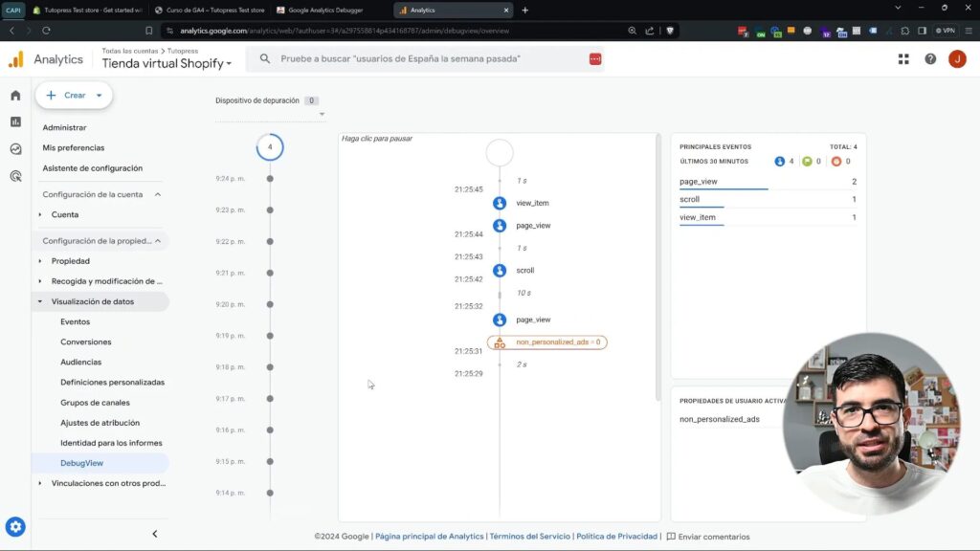The height and width of the screenshot is (551, 980).
Task: Open Audiencias in the admin menu
Action: point(80,362)
